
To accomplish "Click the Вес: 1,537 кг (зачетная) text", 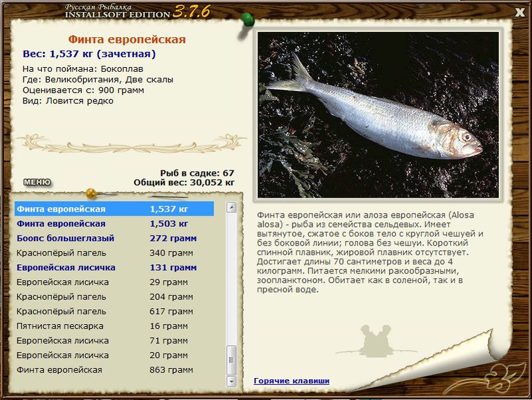I will coord(89,54).
